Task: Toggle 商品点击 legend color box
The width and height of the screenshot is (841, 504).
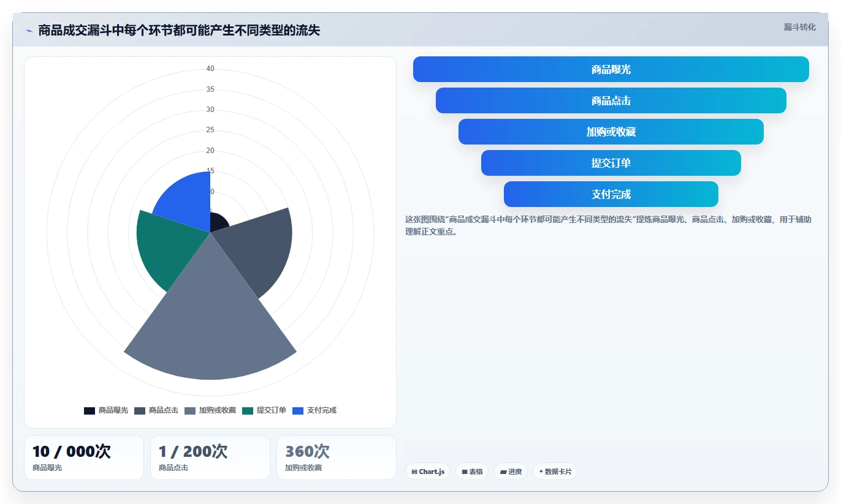Action: click(x=140, y=410)
